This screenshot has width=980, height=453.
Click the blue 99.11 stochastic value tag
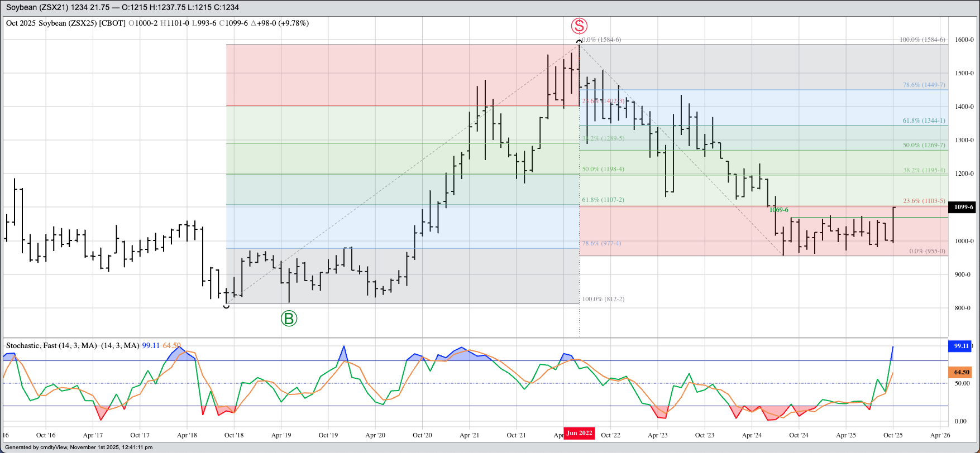[960, 346]
